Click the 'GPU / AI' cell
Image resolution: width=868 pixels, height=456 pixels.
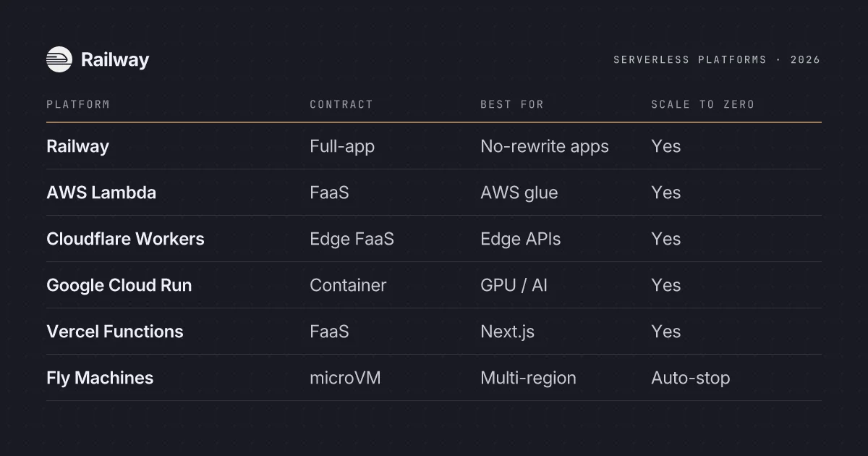[x=514, y=285]
